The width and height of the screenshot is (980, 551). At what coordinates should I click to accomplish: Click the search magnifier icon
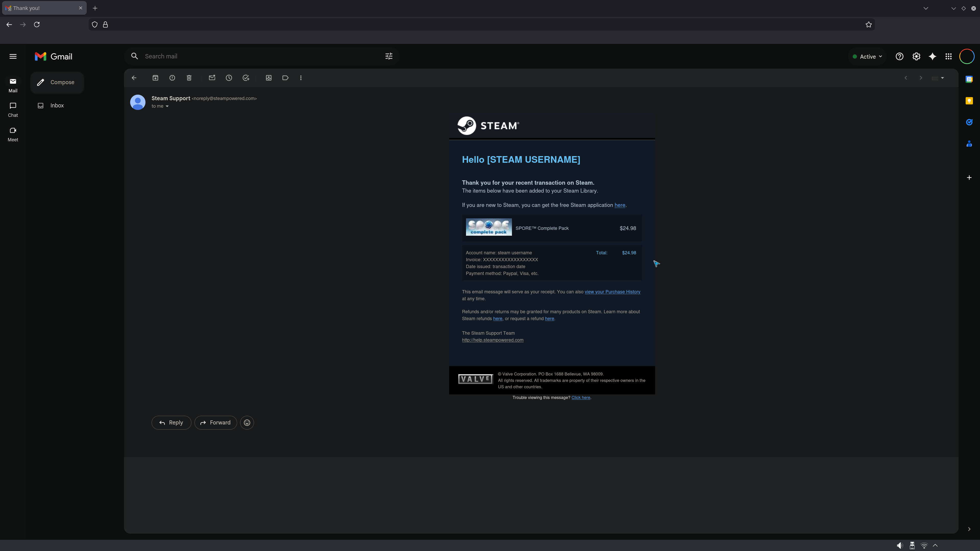tap(135, 56)
